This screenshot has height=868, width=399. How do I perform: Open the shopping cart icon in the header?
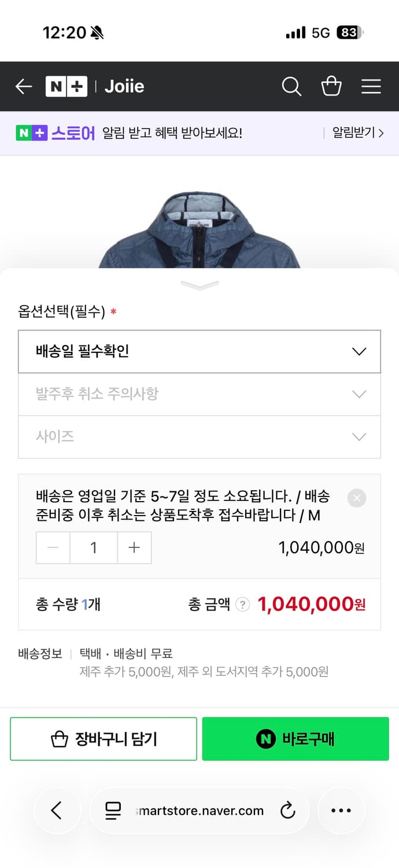(x=331, y=86)
